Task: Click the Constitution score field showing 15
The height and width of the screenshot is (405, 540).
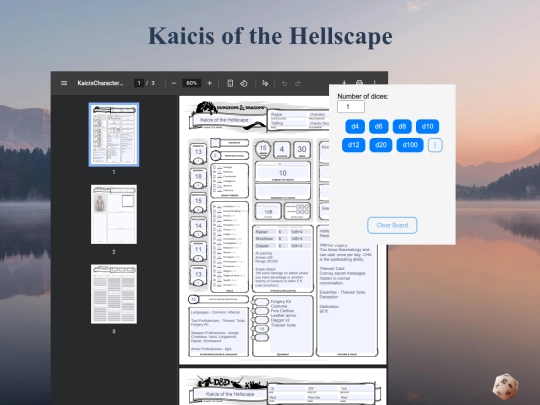Action: coord(198,200)
